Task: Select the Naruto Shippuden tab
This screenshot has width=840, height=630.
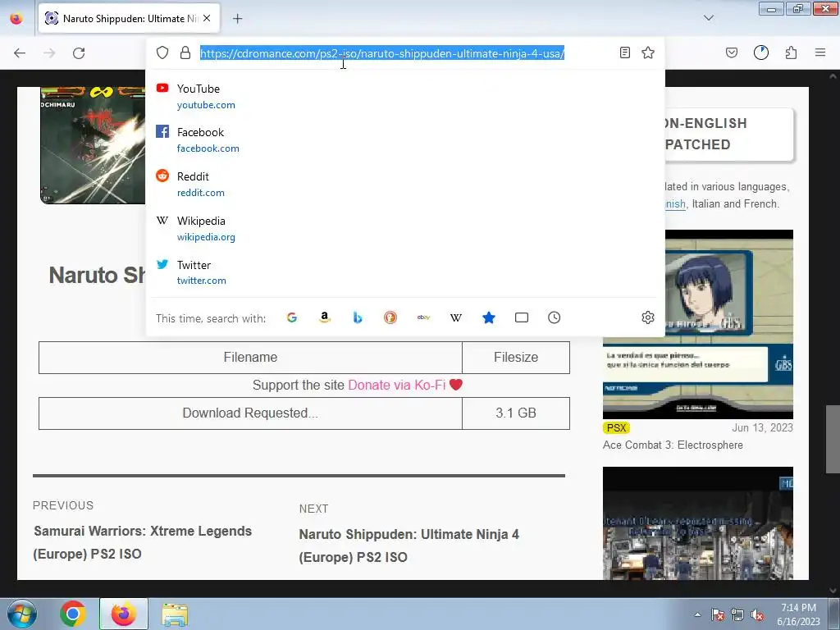Action: pyautogui.click(x=129, y=19)
